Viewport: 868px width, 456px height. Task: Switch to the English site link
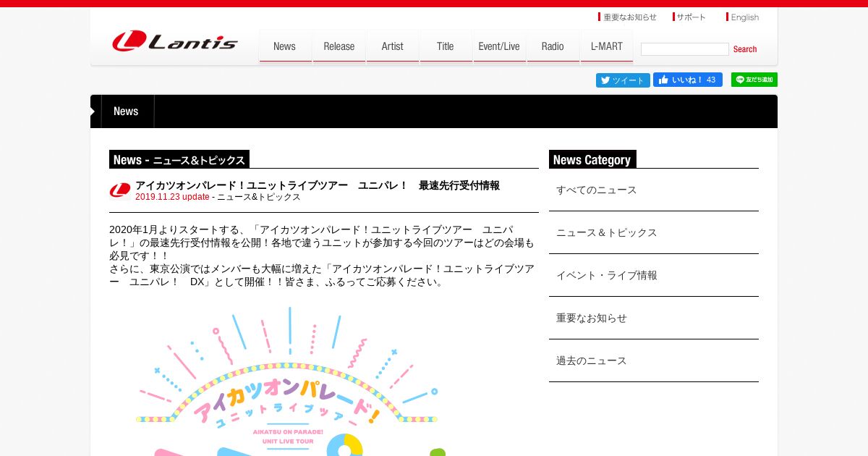pyautogui.click(x=743, y=17)
